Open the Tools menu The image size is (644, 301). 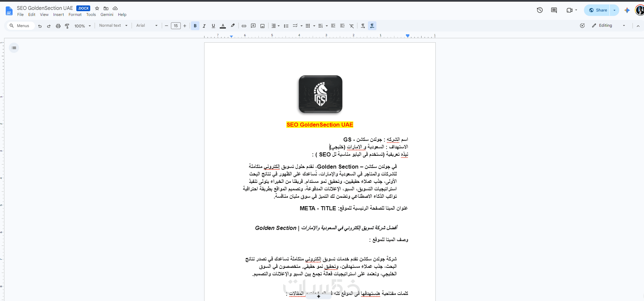pyautogui.click(x=91, y=15)
